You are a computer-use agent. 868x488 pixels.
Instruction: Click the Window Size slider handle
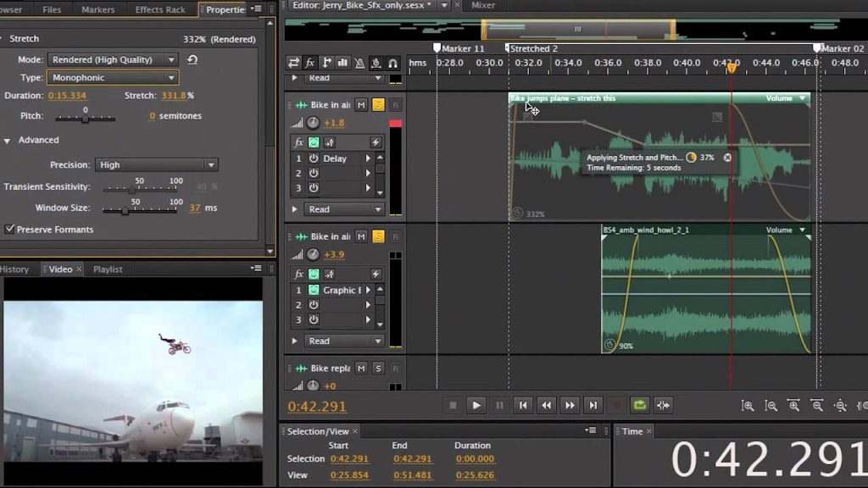(125, 211)
